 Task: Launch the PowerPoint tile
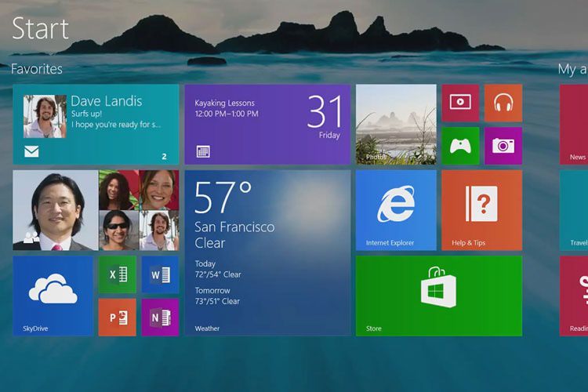[118, 318]
